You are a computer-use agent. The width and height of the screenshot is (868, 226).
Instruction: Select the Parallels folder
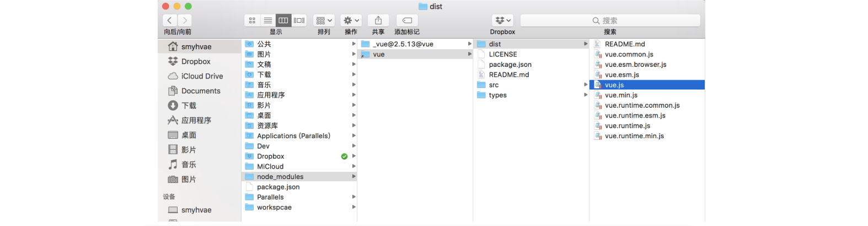(x=299, y=197)
